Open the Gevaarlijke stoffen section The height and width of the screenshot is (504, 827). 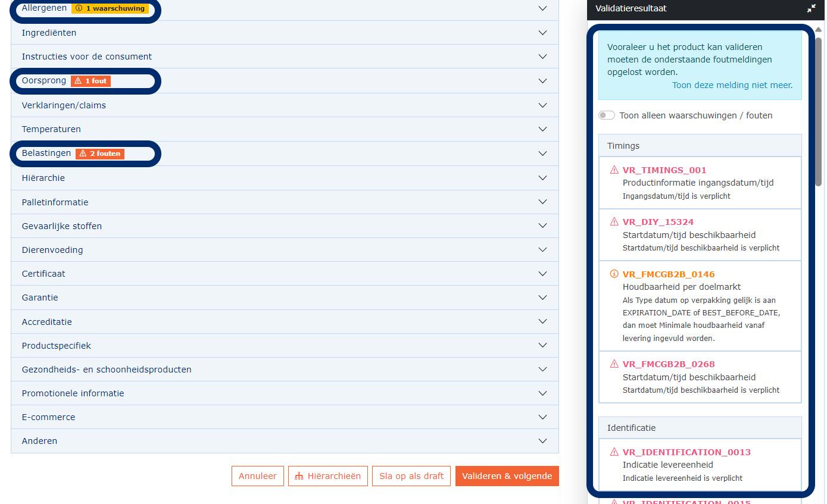click(62, 226)
